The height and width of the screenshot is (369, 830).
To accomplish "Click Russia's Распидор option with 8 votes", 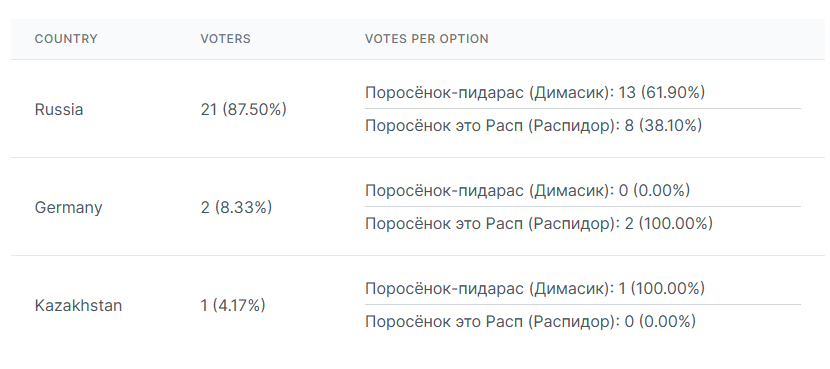I will (x=534, y=125).
